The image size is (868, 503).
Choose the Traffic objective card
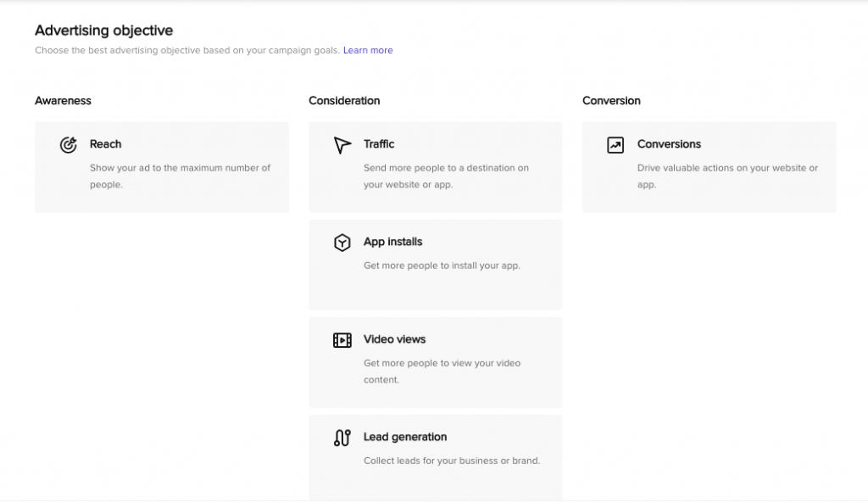point(435,167)
